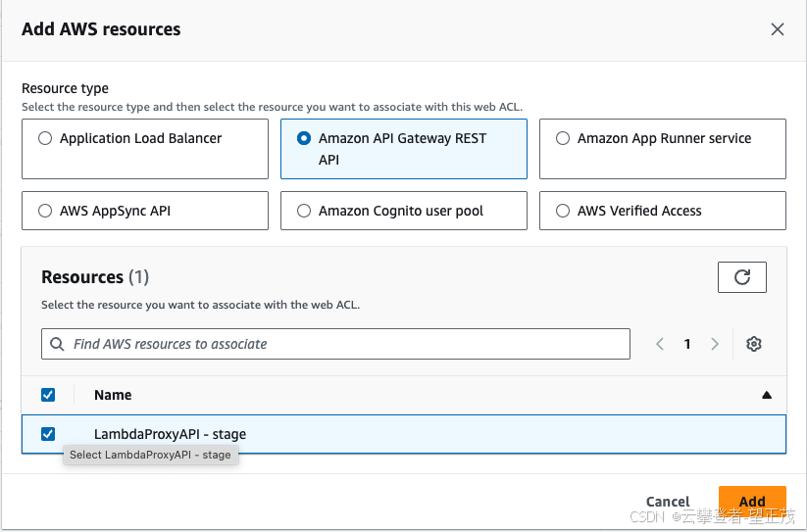Choose Amazon App Runner service type

click(x=563, y=139)
